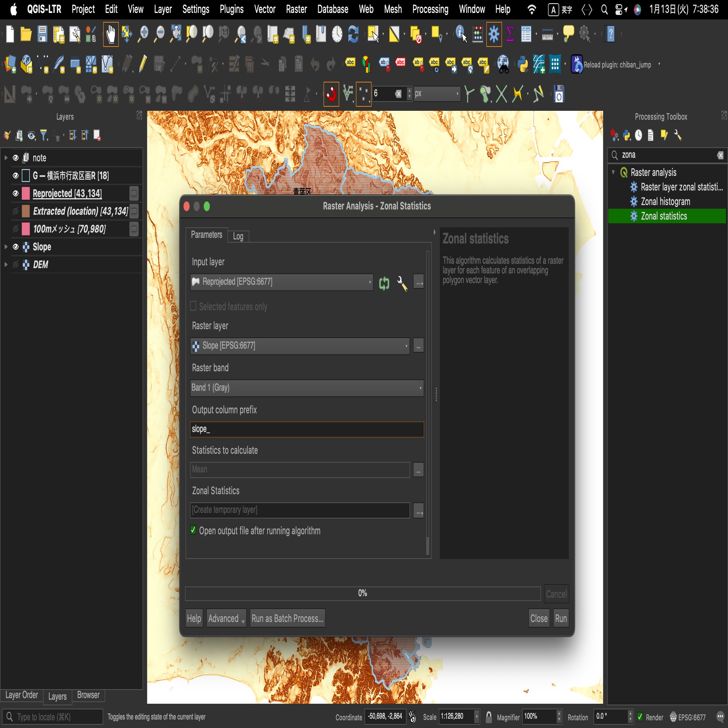Hide the Reprojected layer

click(x=16, y=193)
